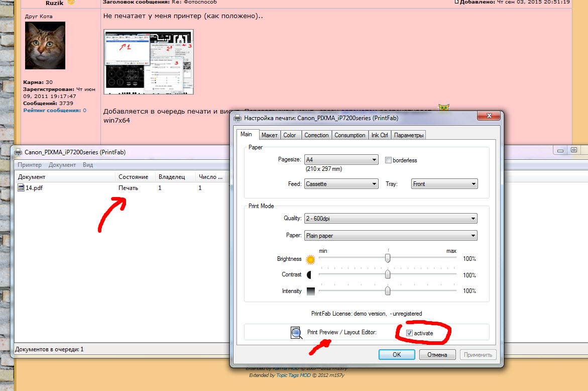Adjust the Brightness slider handle

coord(388,258)
